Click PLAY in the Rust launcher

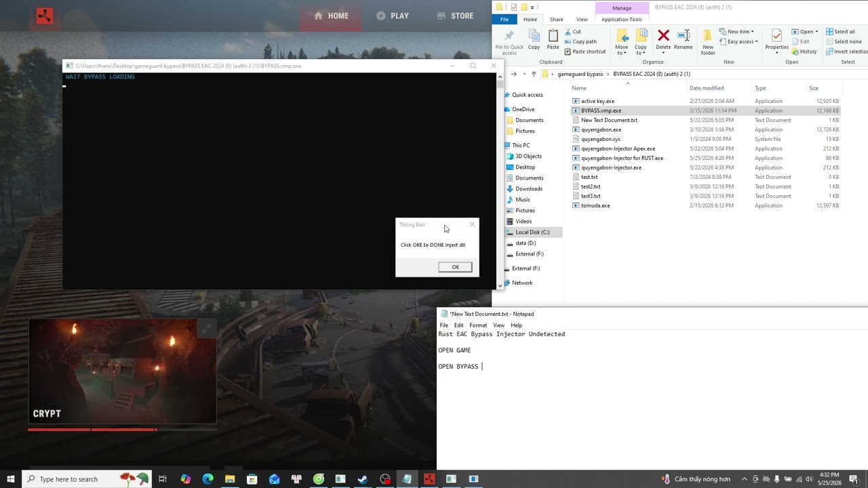click(393, 16)
